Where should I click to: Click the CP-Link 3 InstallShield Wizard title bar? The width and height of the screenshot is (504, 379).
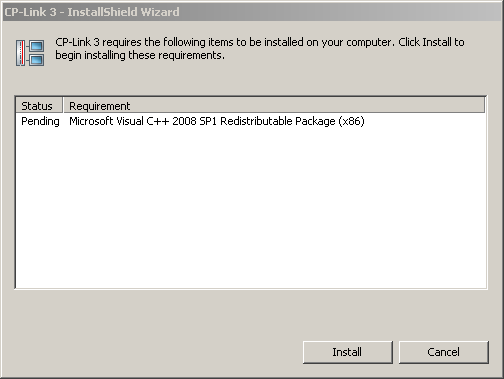[x=252, y=12]
